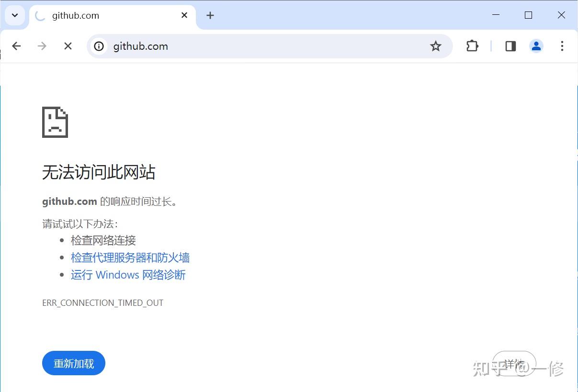The width and height of the screenshot is (578, 392).
Task: Open the Chrome extensions puzzle icon
Action: tap(472, 46)
